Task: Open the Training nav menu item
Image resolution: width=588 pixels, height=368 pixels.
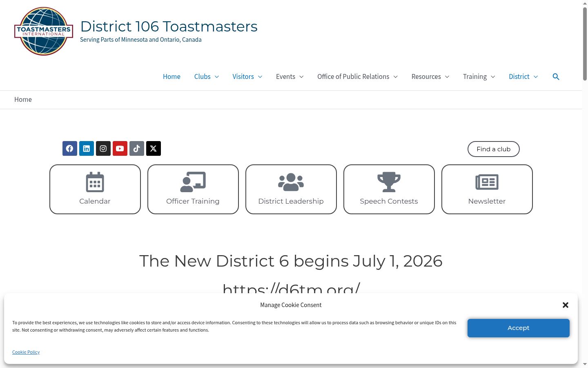Action: tap(475, 76)
